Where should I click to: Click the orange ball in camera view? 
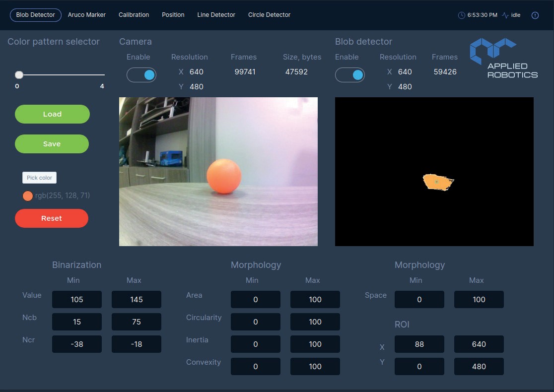click(224, 176)
